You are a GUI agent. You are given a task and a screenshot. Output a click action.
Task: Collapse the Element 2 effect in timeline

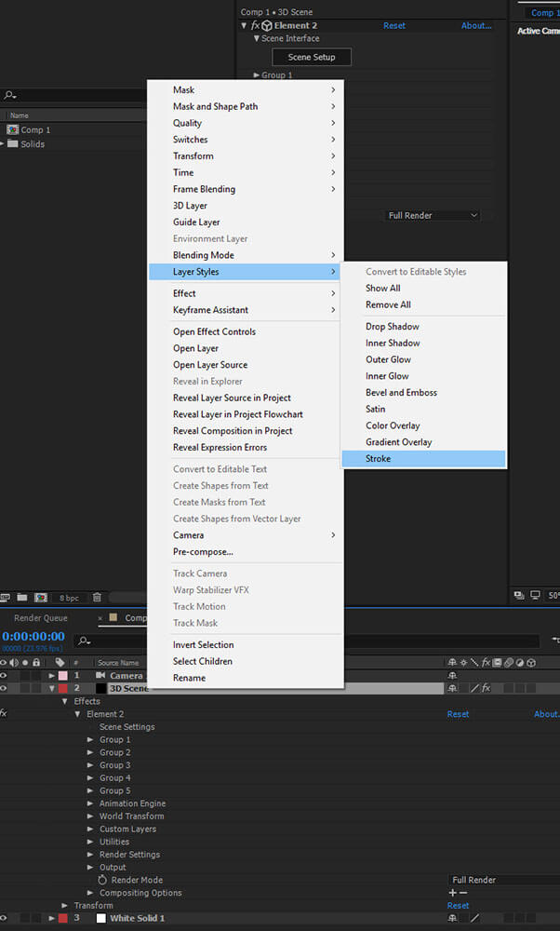78,714
